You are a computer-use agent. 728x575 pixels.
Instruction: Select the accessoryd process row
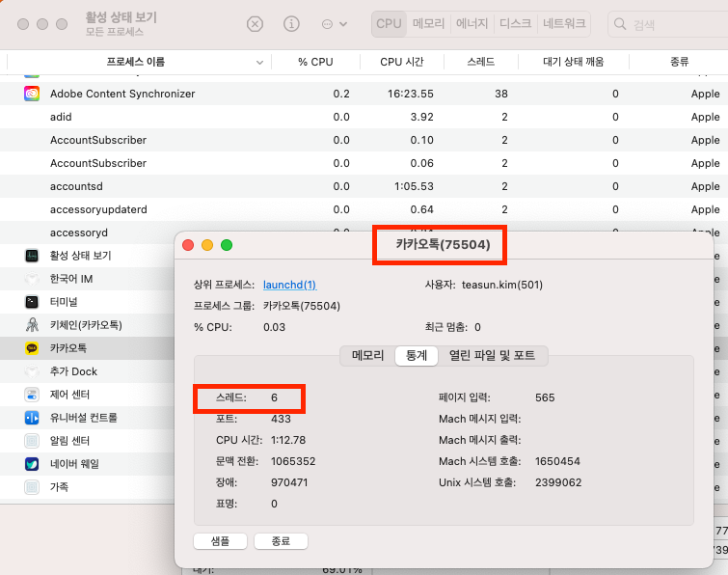point(88,233)
